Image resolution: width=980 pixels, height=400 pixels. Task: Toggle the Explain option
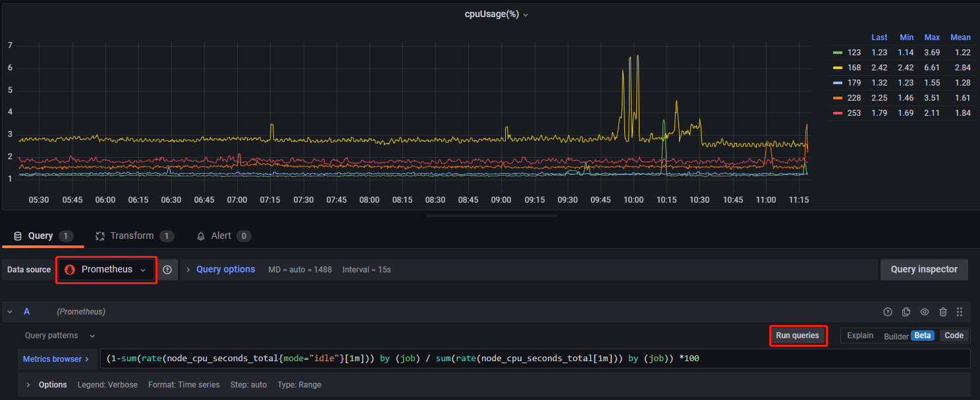click(x=859, y=336)
